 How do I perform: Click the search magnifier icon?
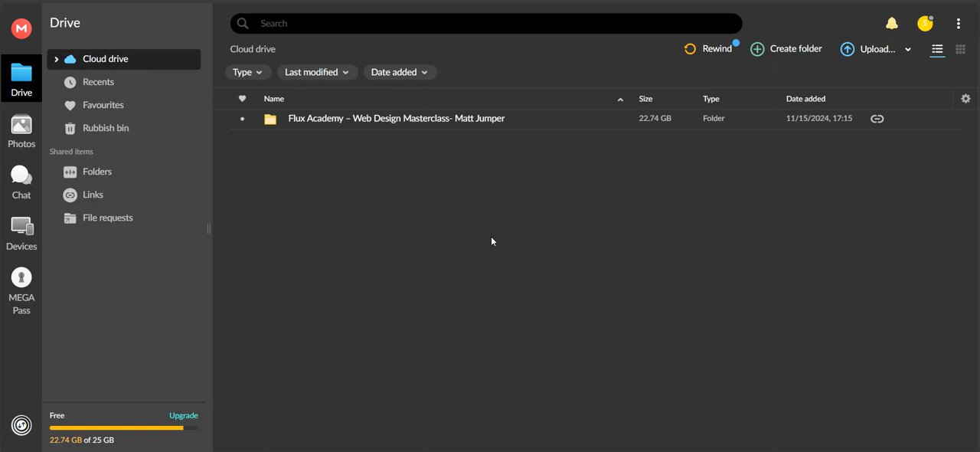coord(243,24)
